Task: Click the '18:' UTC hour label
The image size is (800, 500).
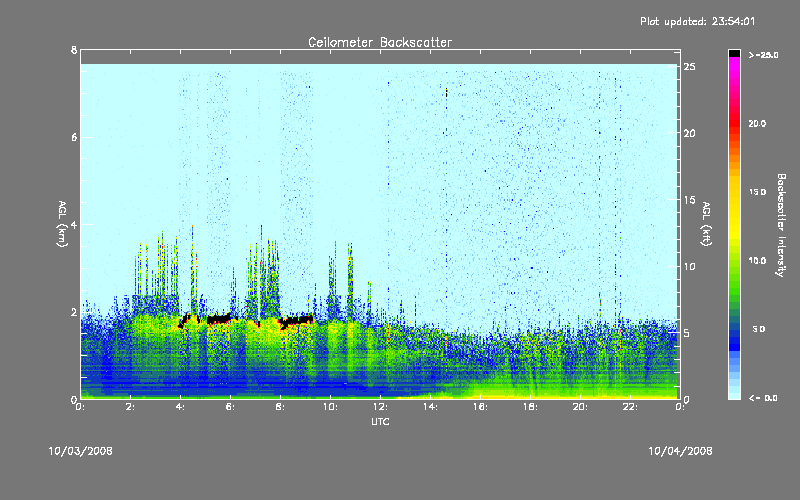Action: 531,407
